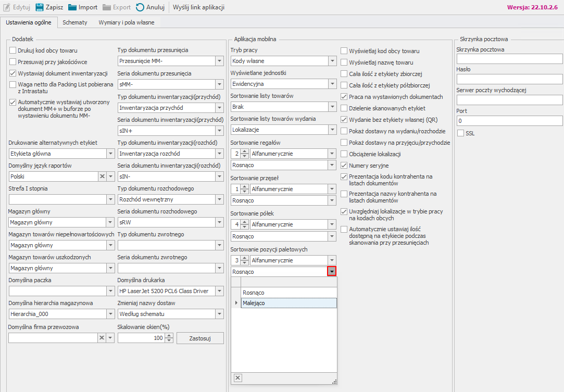Click the Edytuj pencil icon

click(6, 7)
